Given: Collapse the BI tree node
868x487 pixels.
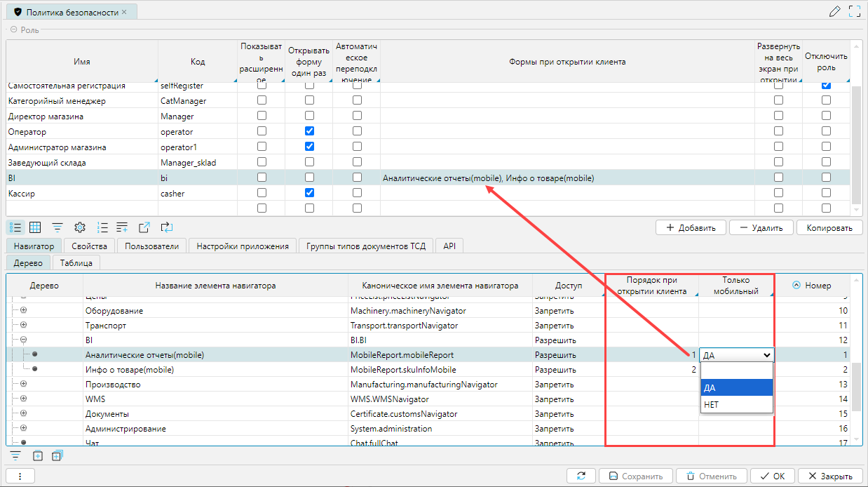Looking at the screenshot, I should click(x=23, y=340).
